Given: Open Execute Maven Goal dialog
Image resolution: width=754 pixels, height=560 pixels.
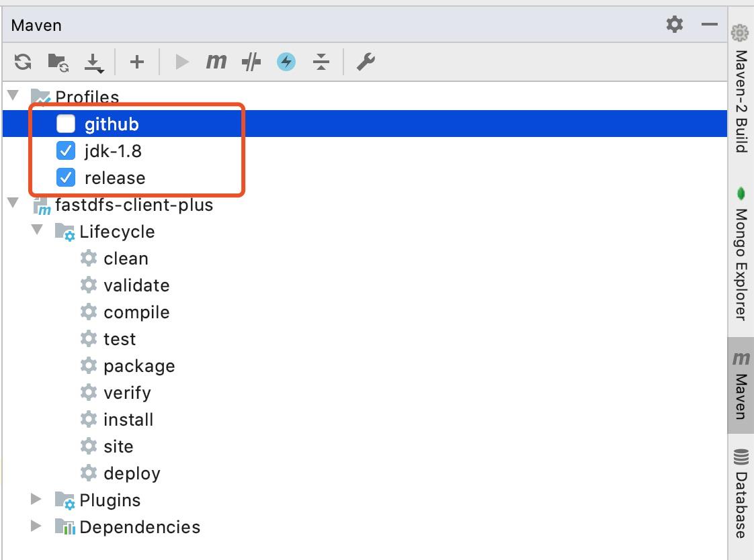Looking at the screenshot, I should (216, 62).
